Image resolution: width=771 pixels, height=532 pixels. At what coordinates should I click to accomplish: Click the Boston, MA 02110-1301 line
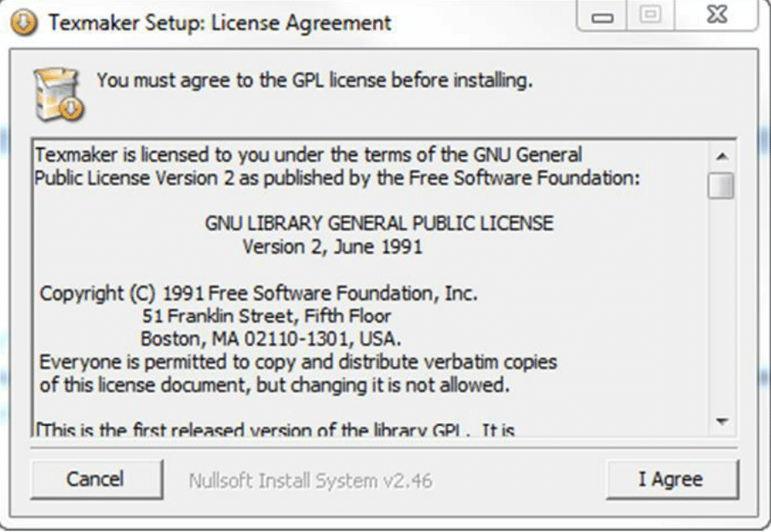(271, 339)
